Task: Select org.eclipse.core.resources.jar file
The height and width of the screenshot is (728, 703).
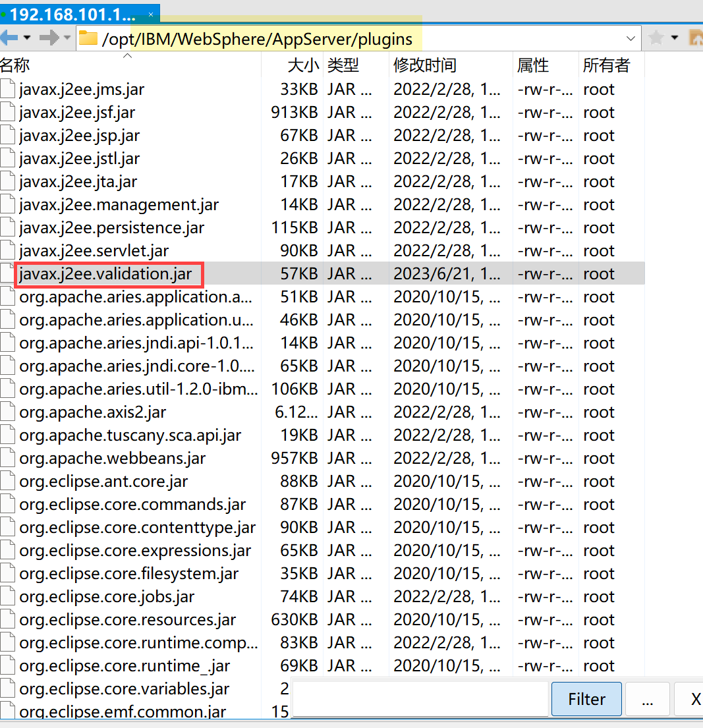Action: (128, 620)
